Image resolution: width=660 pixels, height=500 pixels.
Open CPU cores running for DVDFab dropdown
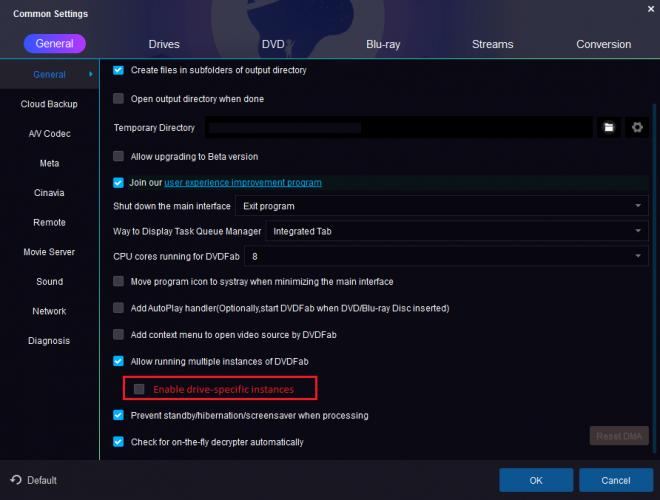tap(446, 256)
